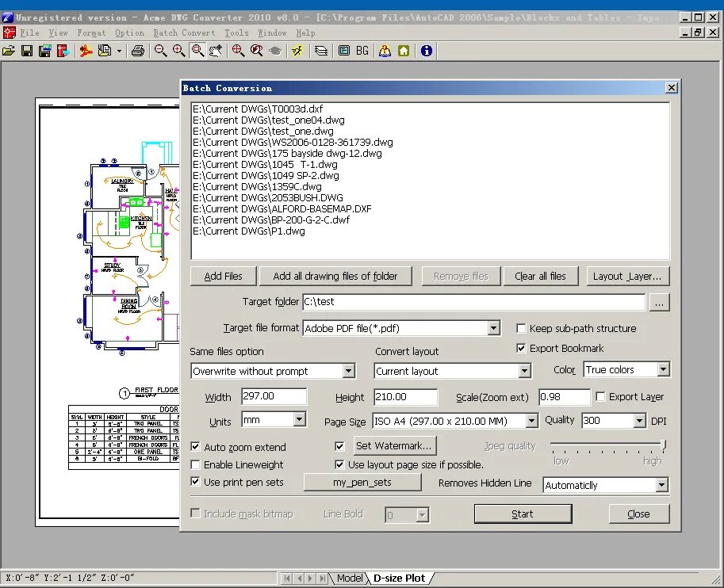724x588 pixels.
Task: Click the Target folder path field
Action: 473,302
